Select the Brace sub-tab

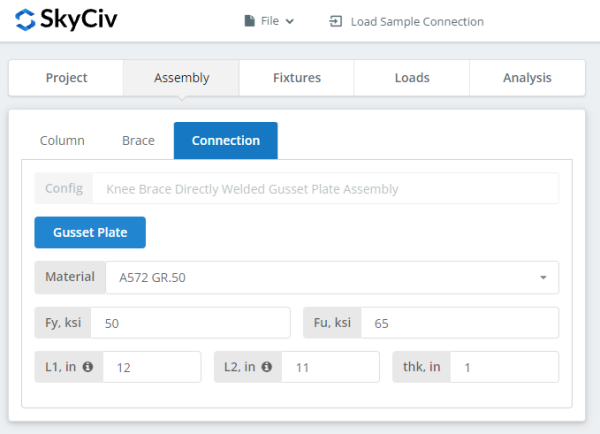138,141
